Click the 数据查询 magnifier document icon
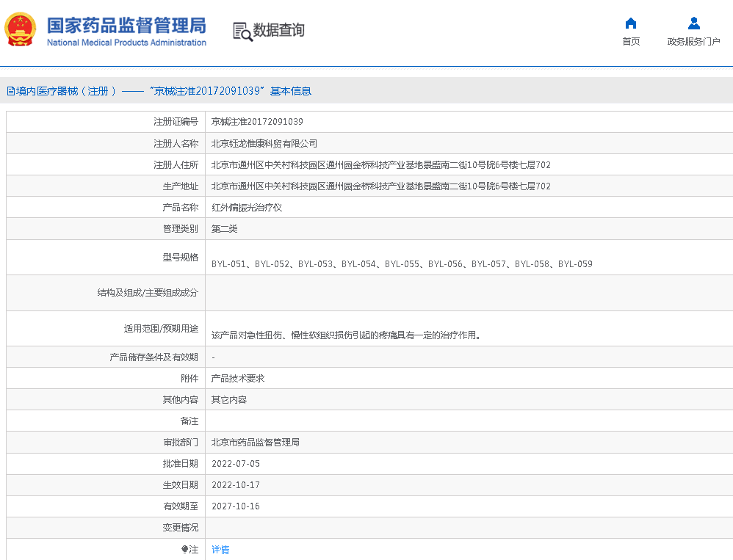The width and height of the screenshot is (733, 560). 242,31
